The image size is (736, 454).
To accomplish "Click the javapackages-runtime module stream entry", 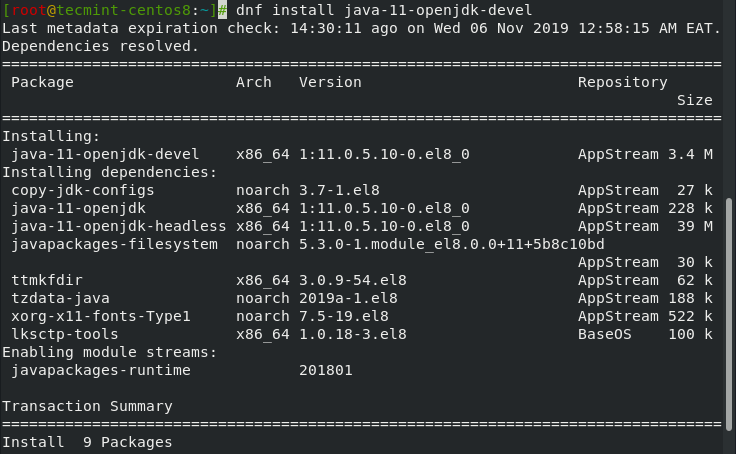I will point(101,370).
